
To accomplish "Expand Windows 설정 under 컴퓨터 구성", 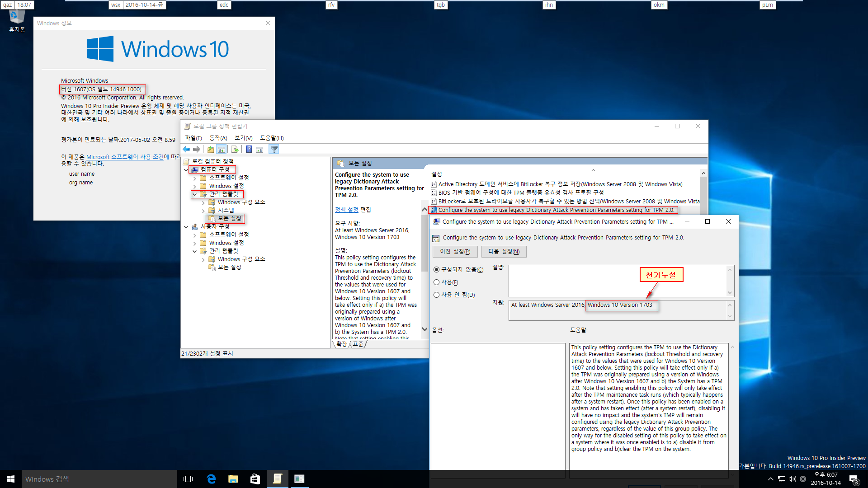I will coord(195,186).
